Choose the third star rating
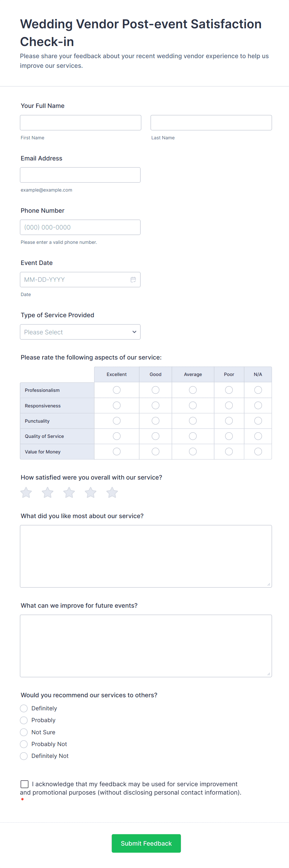This screenshot has height=868, width=289. tap(69, 493)
